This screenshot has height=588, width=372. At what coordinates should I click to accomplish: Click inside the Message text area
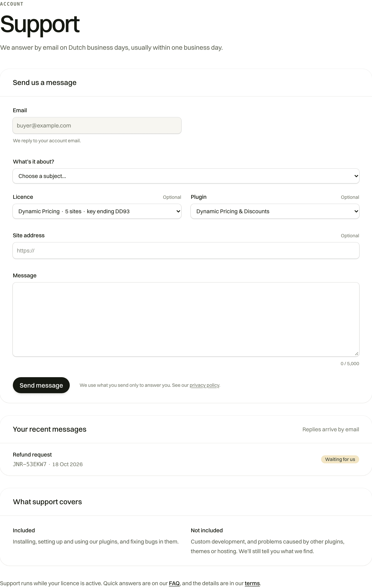[x=186, y=319]
